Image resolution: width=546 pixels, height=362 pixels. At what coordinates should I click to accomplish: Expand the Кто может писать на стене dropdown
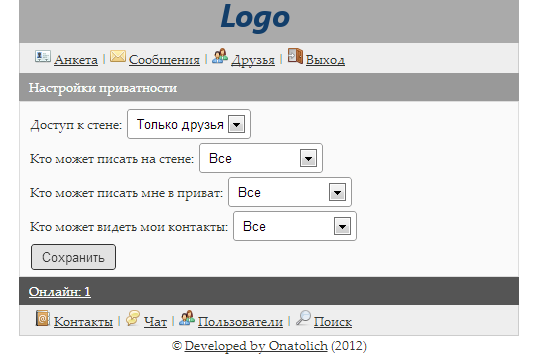261,158
